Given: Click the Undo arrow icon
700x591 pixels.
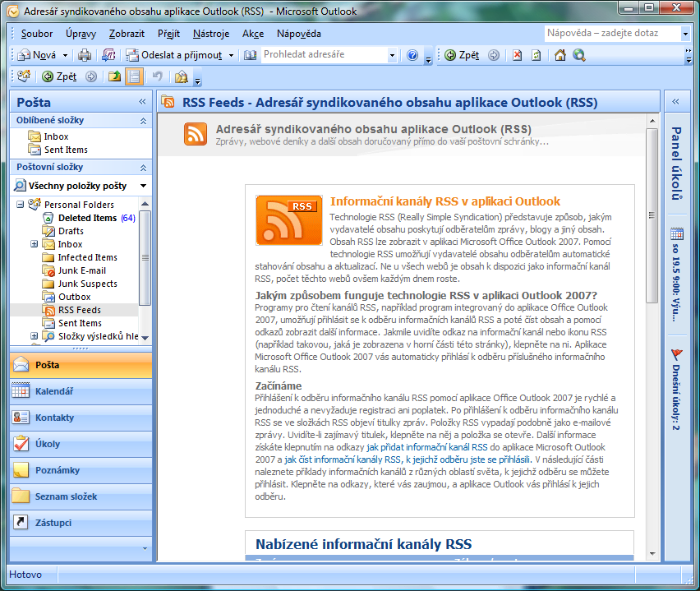Looking at the screenshot, I should (x=157, y=76).
